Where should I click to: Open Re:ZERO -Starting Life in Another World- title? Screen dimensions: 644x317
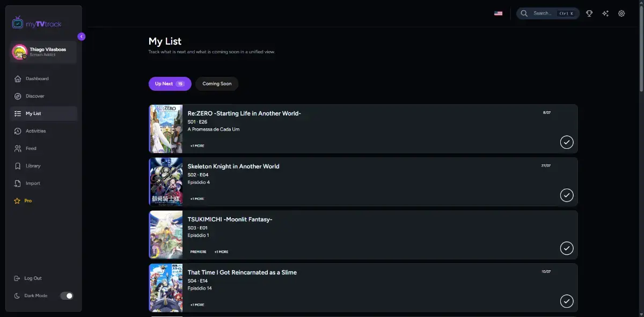coord(244,113)
